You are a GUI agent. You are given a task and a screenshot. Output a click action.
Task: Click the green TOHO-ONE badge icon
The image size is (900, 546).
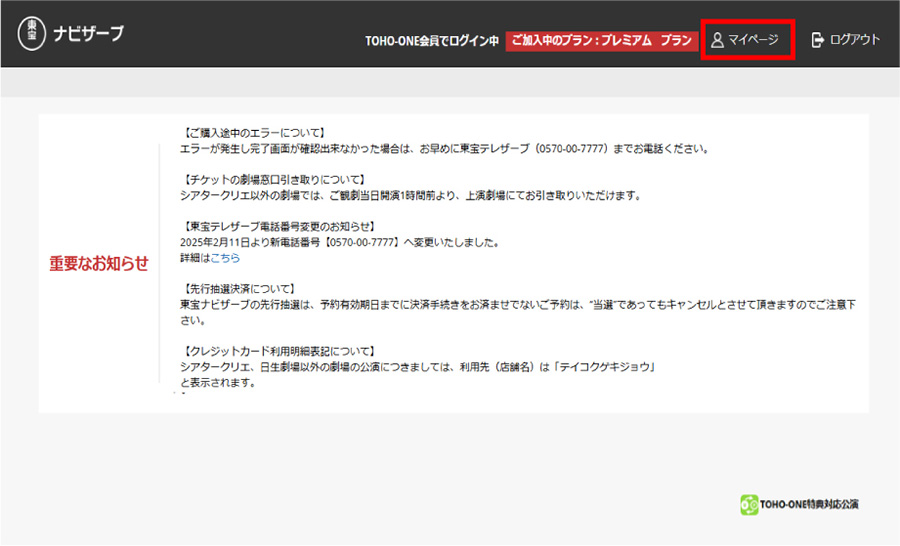pyautogui.click(x=749, y=504)
